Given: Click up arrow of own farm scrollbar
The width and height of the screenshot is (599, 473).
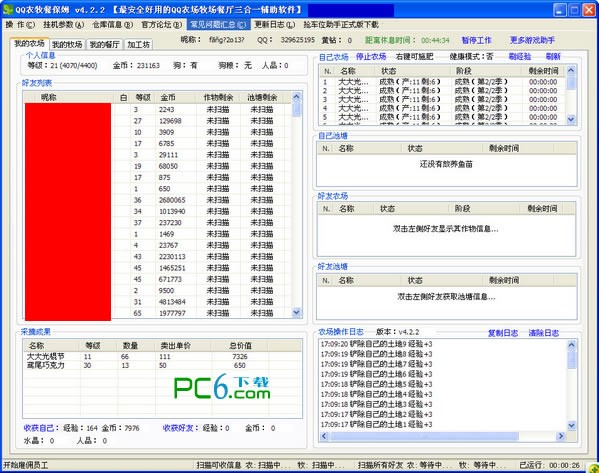Looking at the screenshot, I should coord(571,70).
